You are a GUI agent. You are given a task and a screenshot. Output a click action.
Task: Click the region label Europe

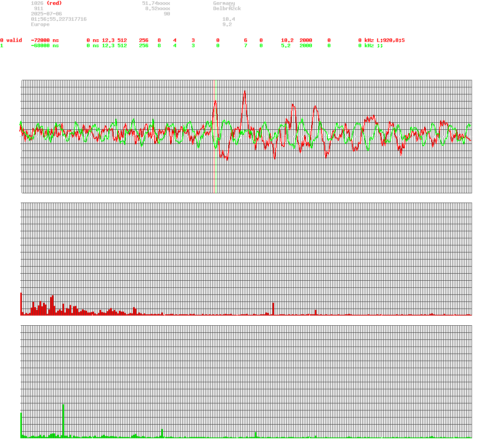pos(40,24)
